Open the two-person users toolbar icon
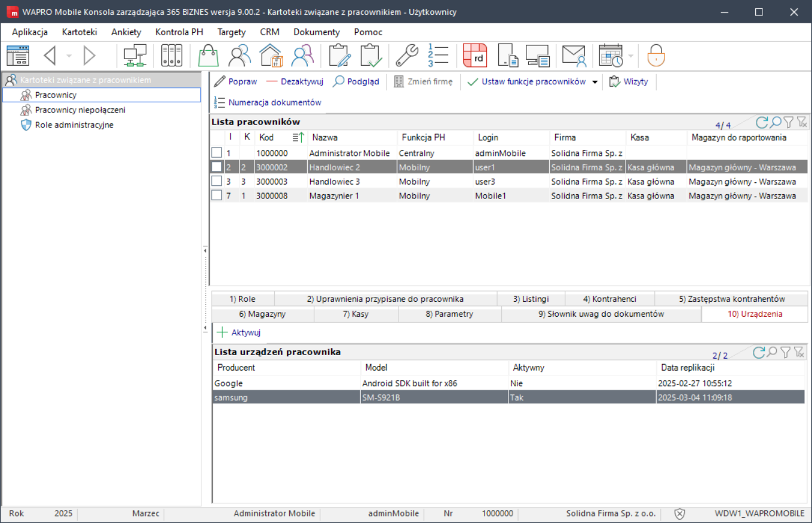 click(x=240, y=56)
